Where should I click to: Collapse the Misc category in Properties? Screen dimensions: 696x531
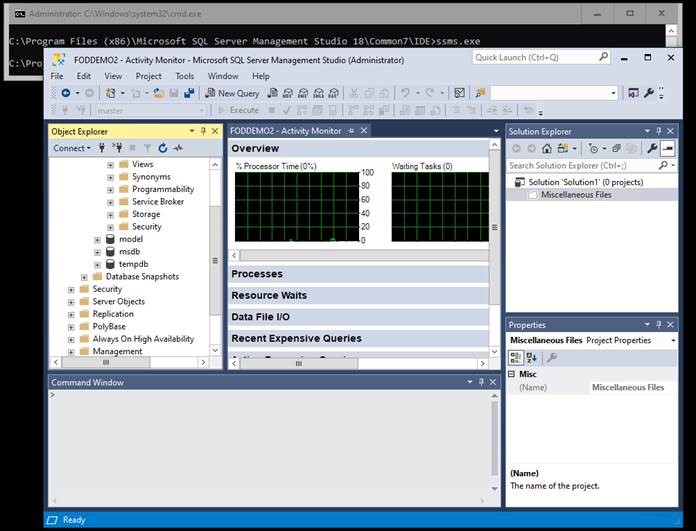pos(511,374)
